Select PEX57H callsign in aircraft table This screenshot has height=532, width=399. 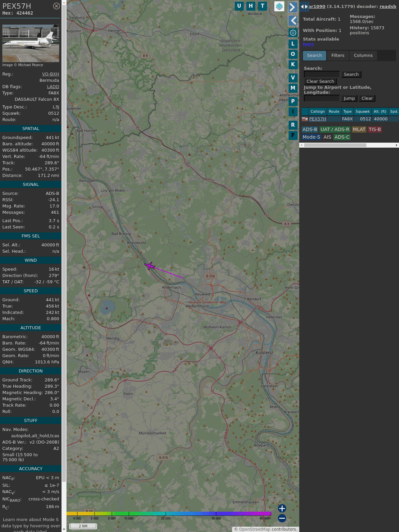(x=318, y=119)
